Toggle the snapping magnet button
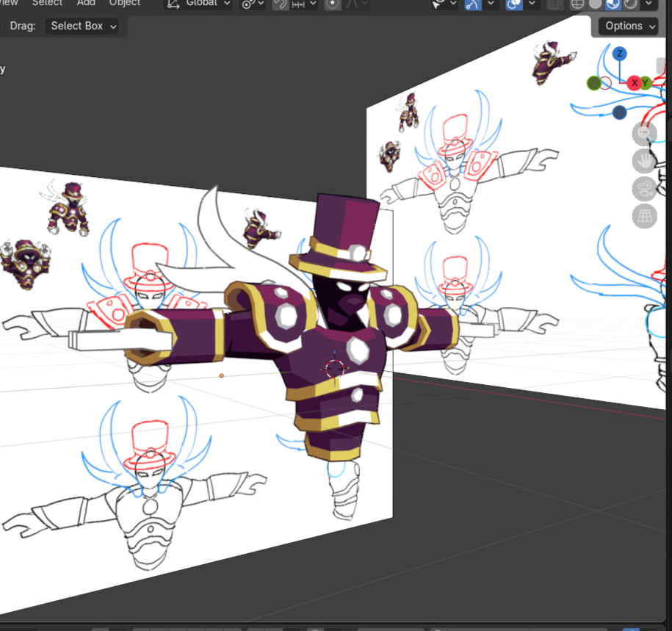 [281, 3]
